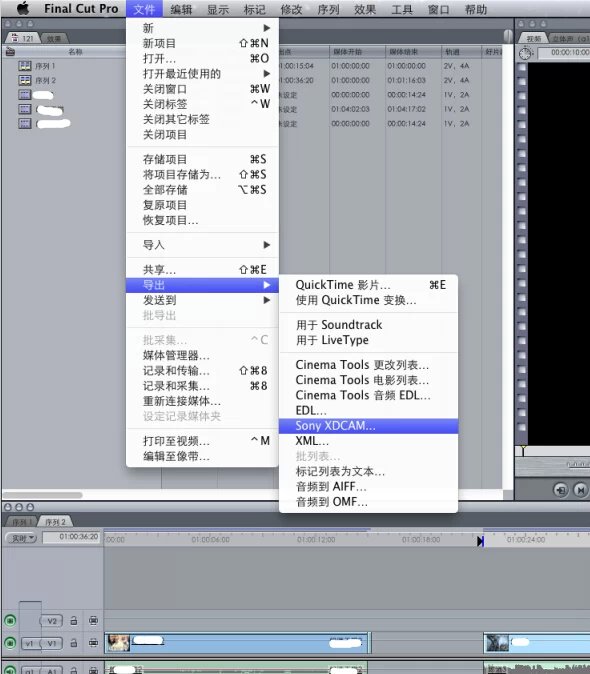Open the 帮助 menu
The image size is (590, 674).
click(476, 9)
